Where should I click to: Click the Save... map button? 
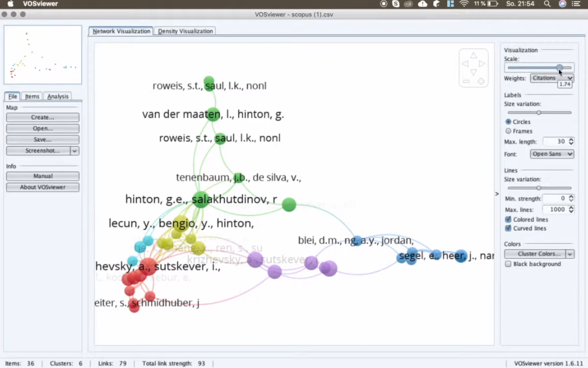[43, 139]
